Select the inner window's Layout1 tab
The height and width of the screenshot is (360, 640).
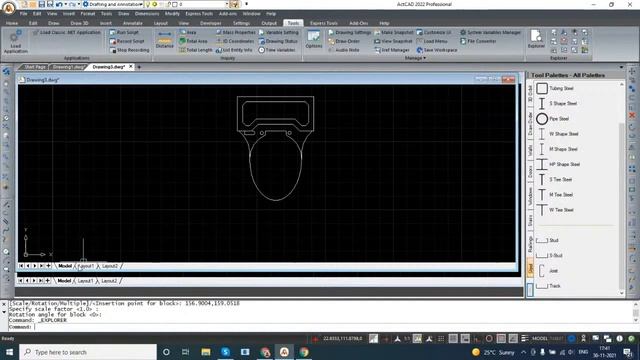pyautogui.click(x=85, y=266)
